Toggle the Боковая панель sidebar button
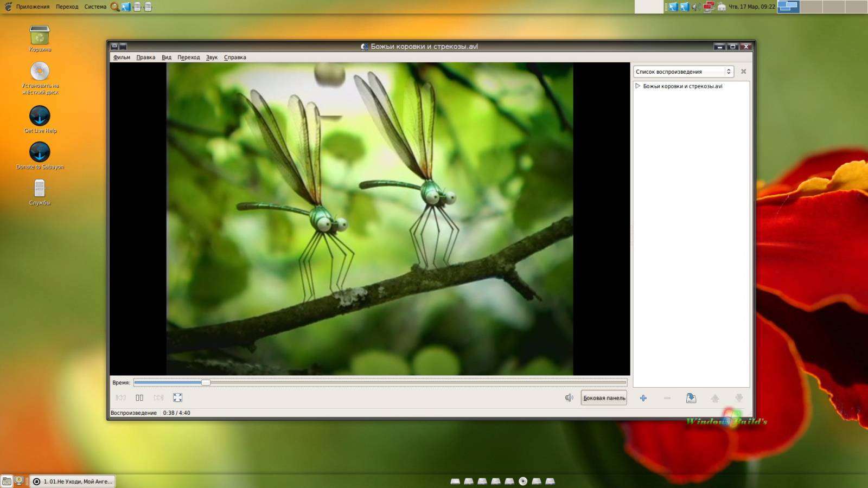Viewport: 868px width, 488px height. (x=604, y=397)
